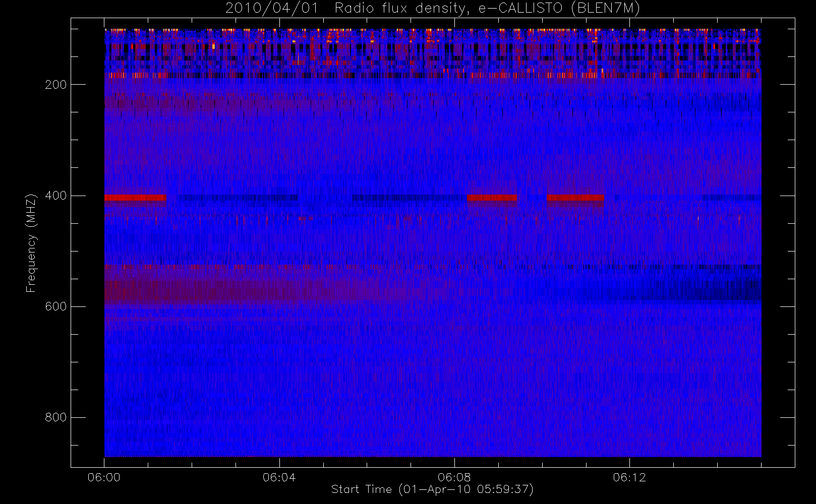Click the '06:12' time tick label

click(629, 477)
